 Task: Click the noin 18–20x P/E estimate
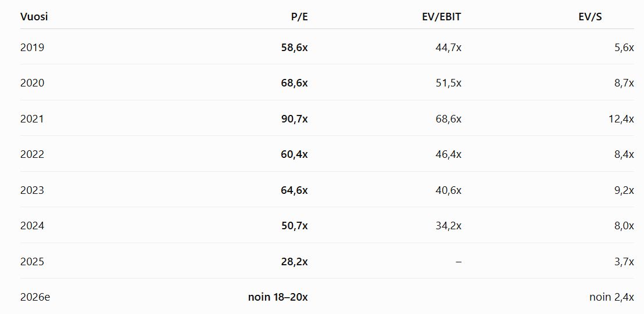[x=278, y=297]
